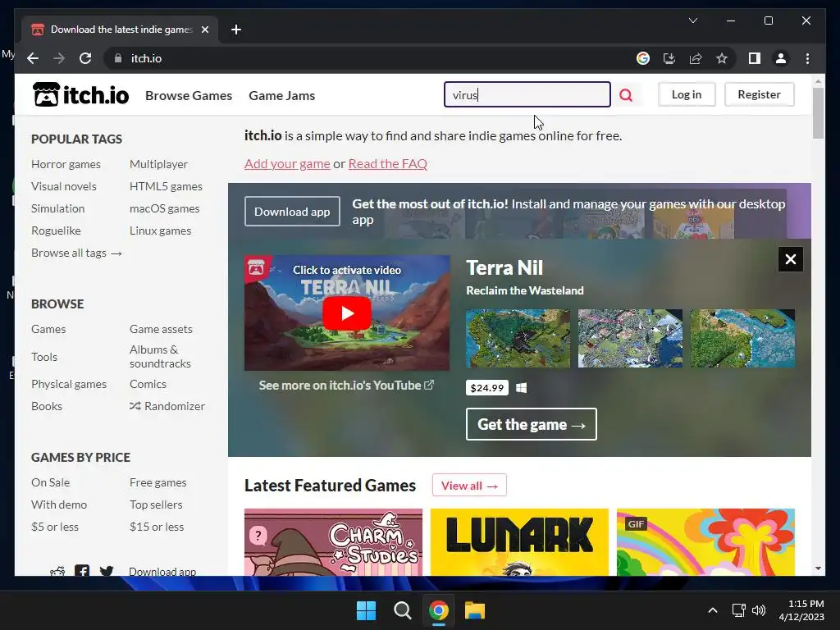Click the Chrome taskbar icon
The width and height of the screenshot is (840, 630).
tap(438, 610)
